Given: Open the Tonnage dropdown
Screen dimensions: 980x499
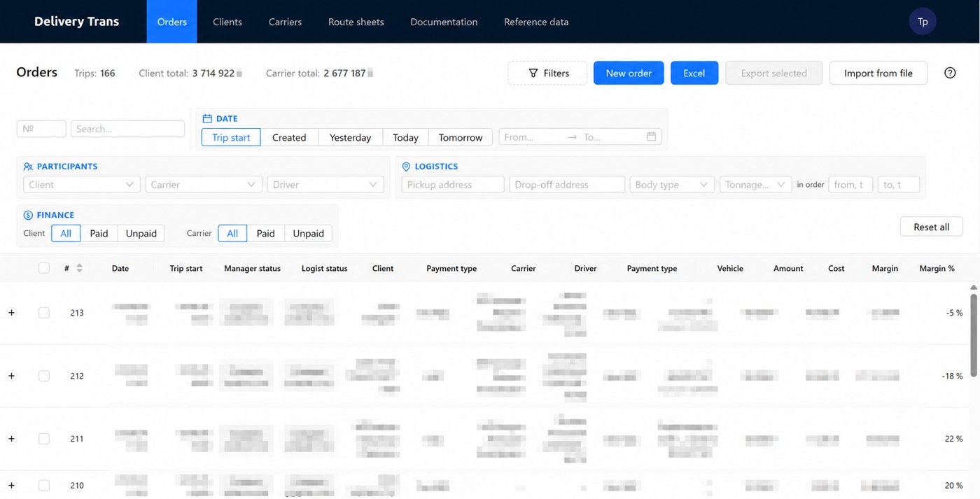Looking at the screenshot, I should 756,185.
